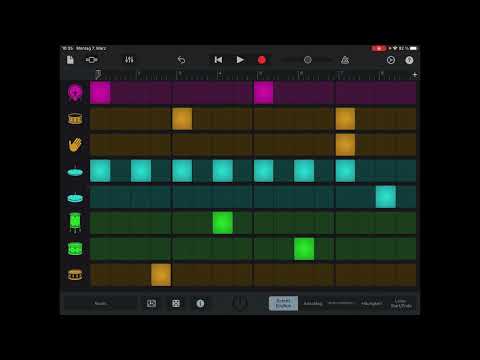
Task: Randomize pattern with the dice icon
Action: [x=176, y=303]
